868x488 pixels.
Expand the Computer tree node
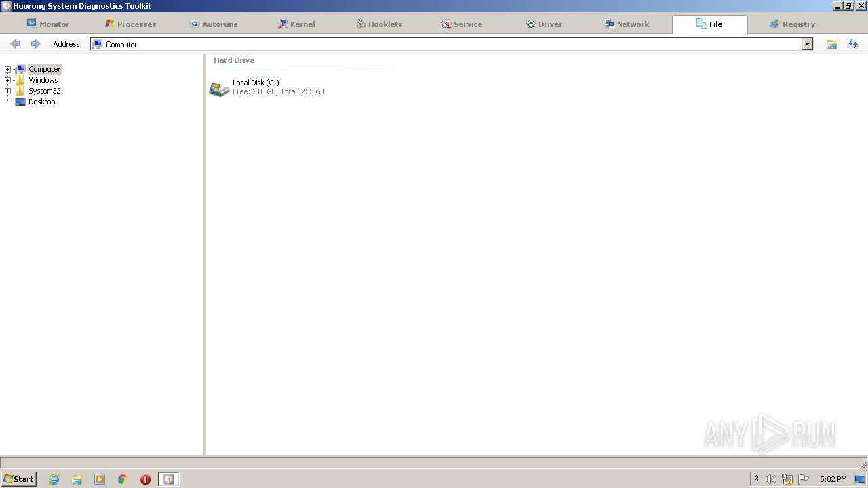(x=8, y=69)
